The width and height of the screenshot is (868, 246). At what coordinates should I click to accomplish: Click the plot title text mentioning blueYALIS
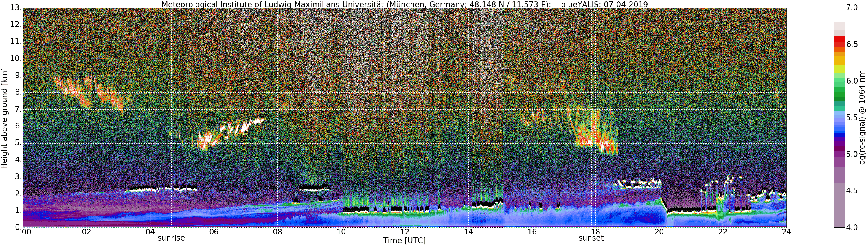(x=405, y=4)
